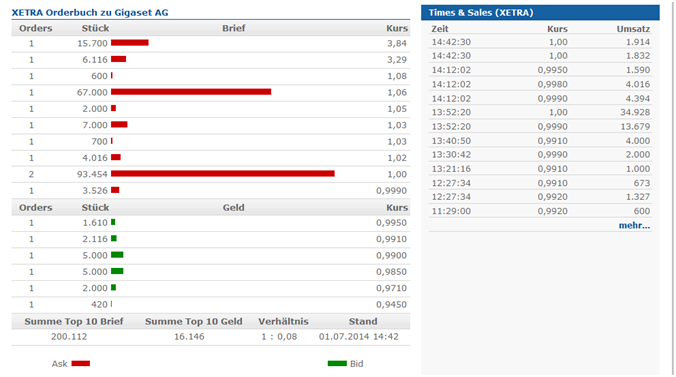Viewport: 676px width, 377px height.
Task: Select the trade volume 13.679
Action: tap(635, 126)
